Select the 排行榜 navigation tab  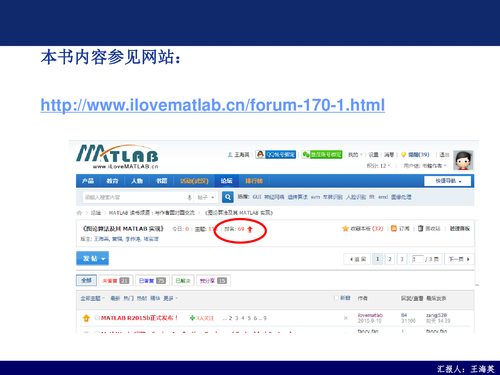coord(254,181)
